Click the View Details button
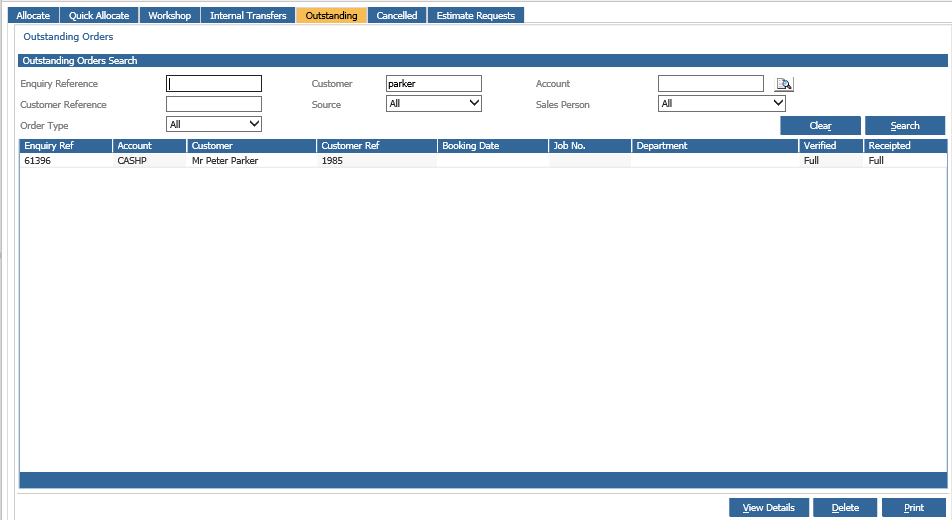Image resolution: width=952 pixels, height=520 pixels. click(x=769, y=507)
